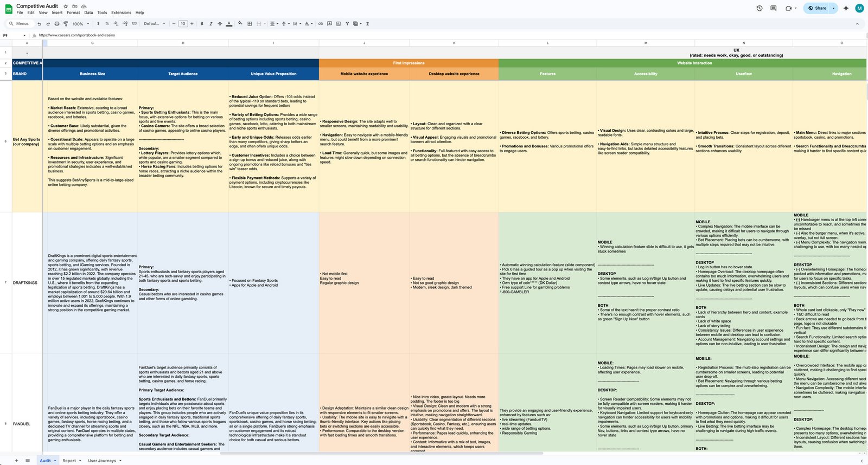Open the Data menu
868x465 pixels.
(88, 12)
